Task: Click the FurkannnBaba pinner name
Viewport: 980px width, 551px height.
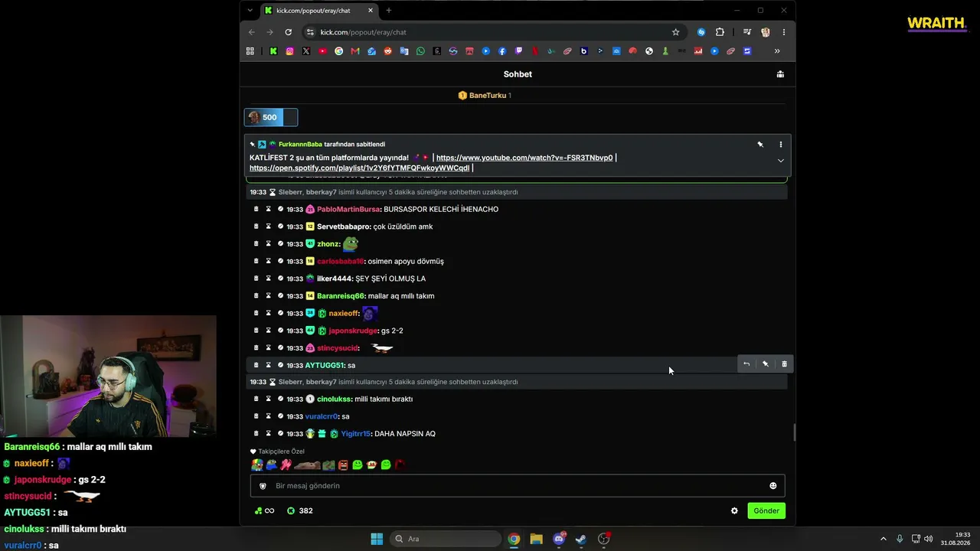Action: [300, 144]
